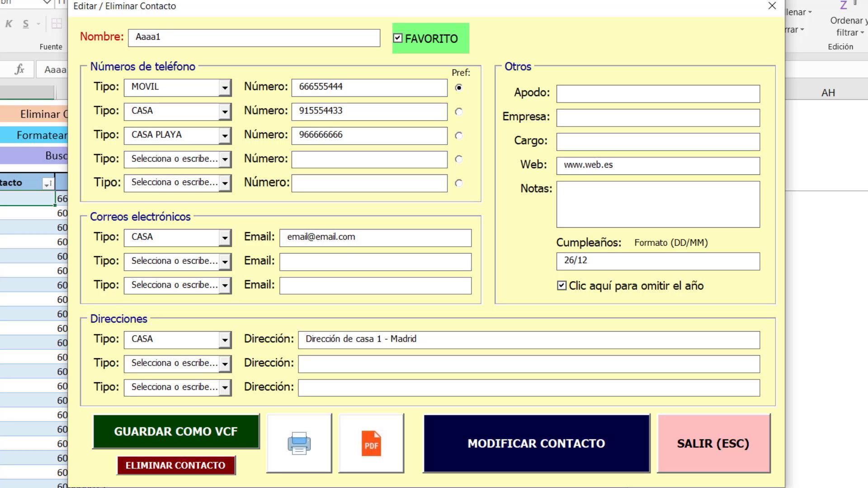Close the Editar / Eliminar Contacto dialog
Screen dimensions: 868x488
772,6
